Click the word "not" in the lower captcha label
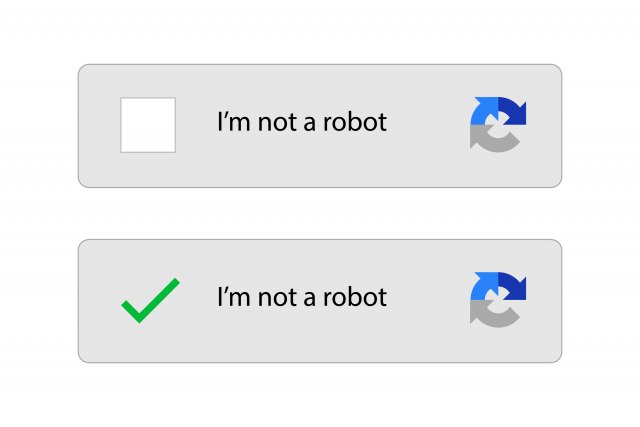 point(275,297)
